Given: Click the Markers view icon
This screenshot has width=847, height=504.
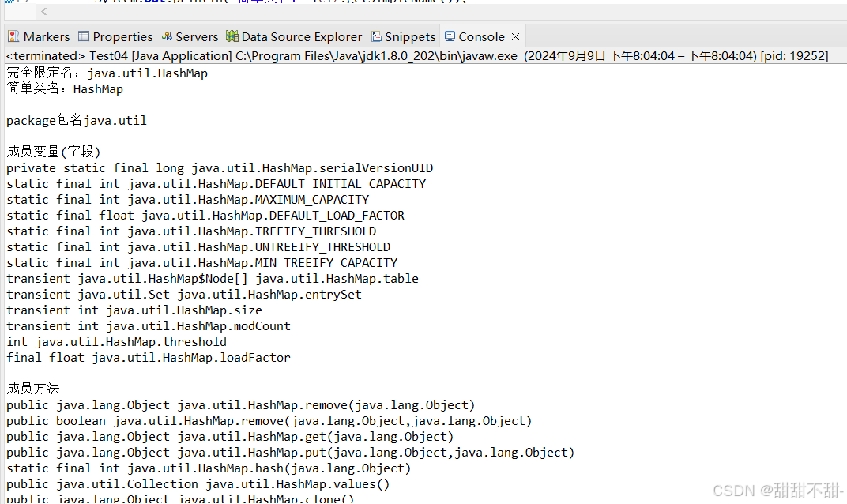Looking at the screenshot, I should click(13, 36).
